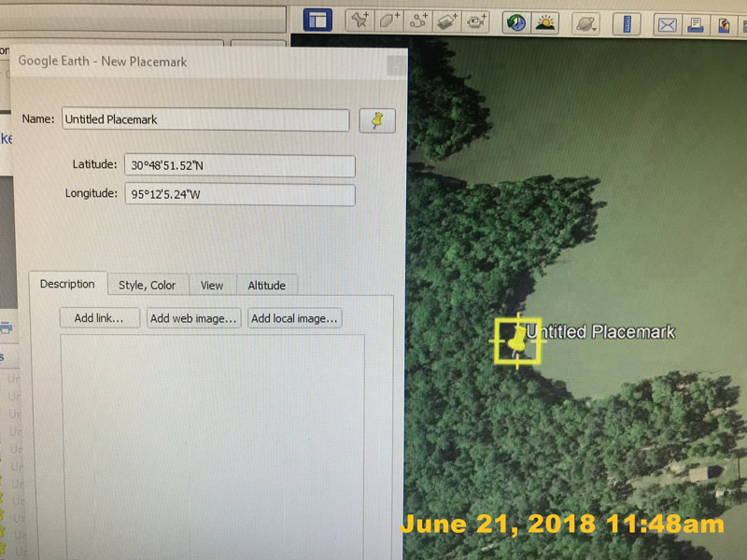Select the Add Polygon tool
Viewport: 747px width, 560px height.
pos(388,21)
